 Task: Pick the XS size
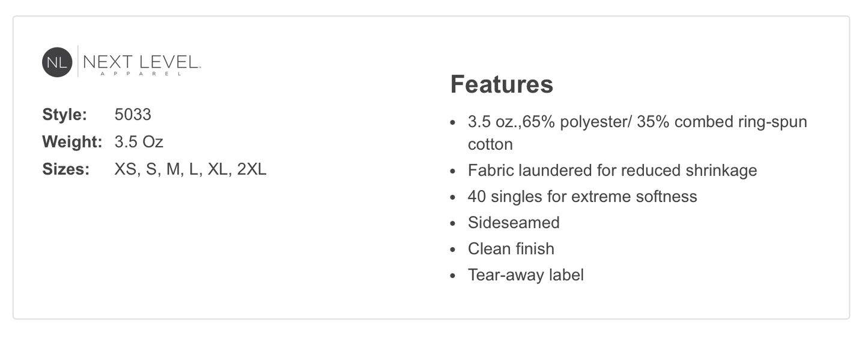click(126, 169)
